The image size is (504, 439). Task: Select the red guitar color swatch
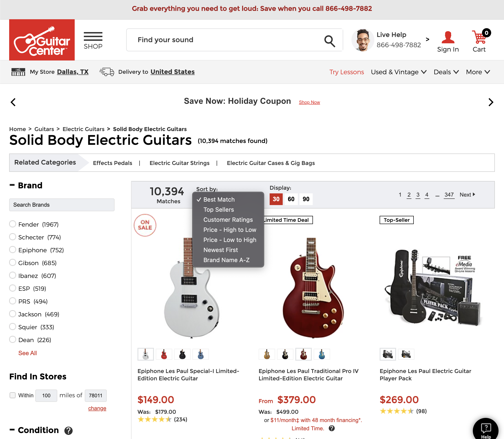164,354
